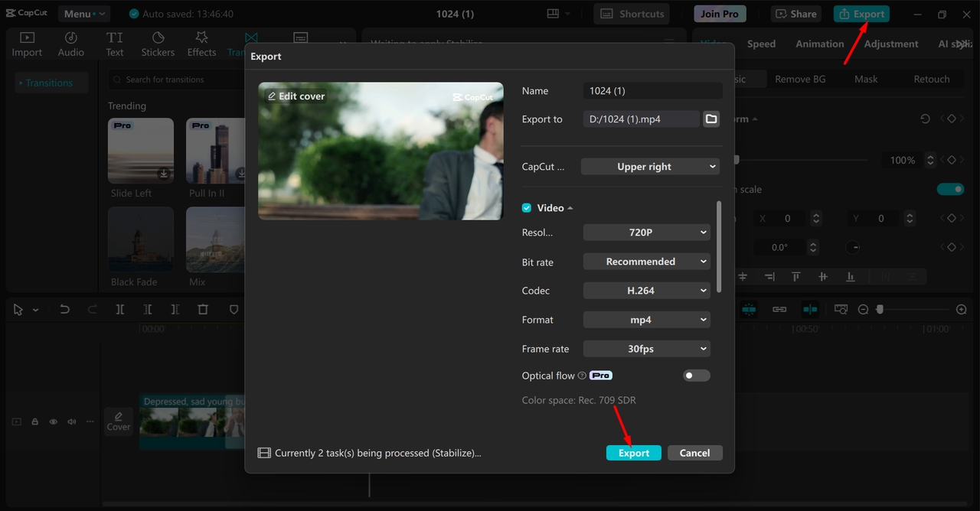Viewport: 980px width, 511px height.
Task: Mute the video track audio
Action: pyautogui.click(x=72, y=421)
